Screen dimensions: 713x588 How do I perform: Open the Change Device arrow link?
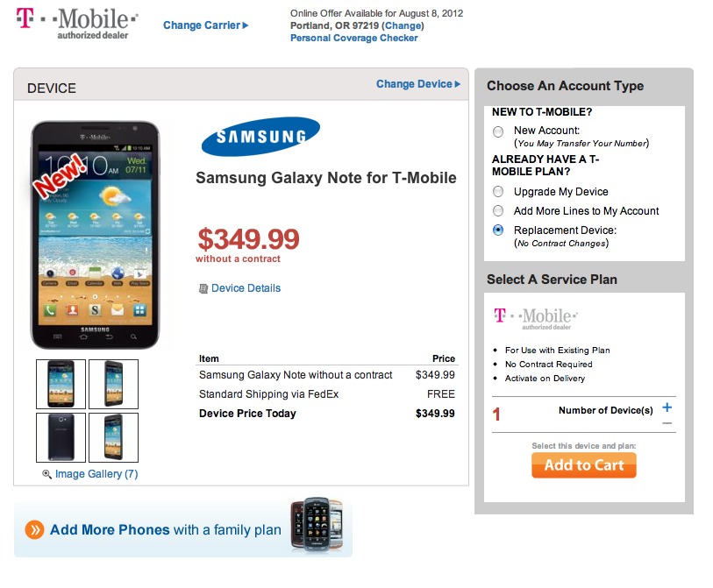(418, 84)
